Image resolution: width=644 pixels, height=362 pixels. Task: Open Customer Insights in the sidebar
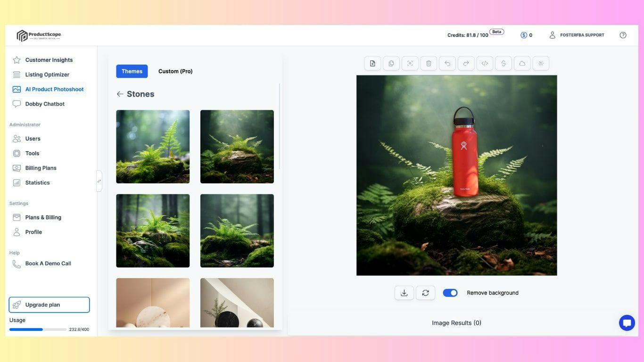pyautogui.click(x=49, y=60)
